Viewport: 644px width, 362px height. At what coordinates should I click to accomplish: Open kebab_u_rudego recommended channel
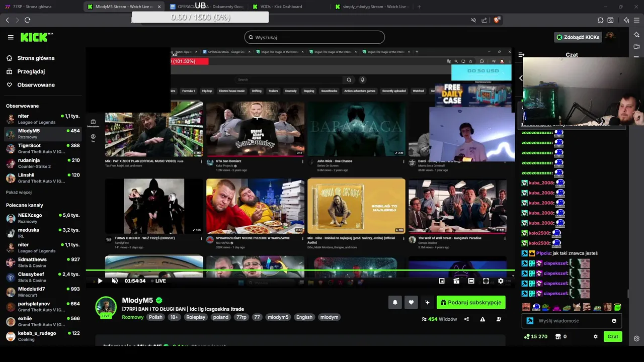(x=42, y=336)
